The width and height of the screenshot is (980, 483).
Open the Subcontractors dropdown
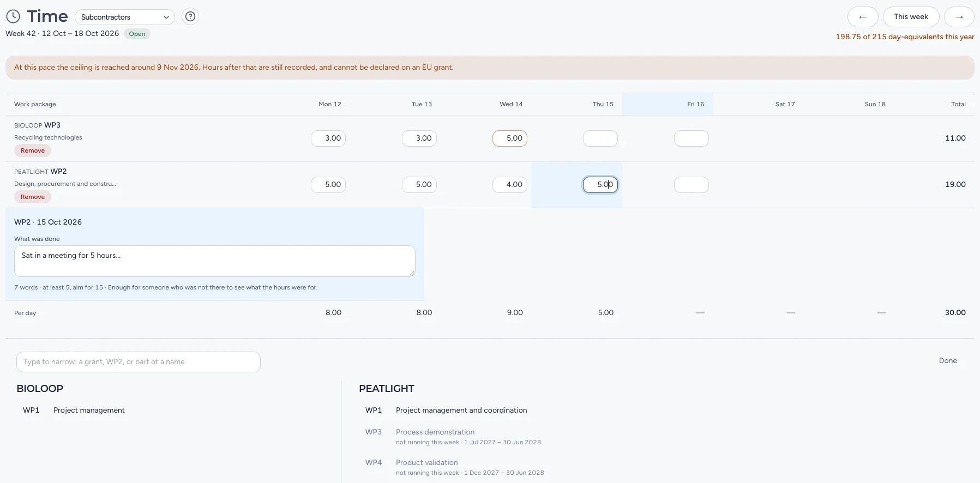pyautogui.click(x=125, y=17)
